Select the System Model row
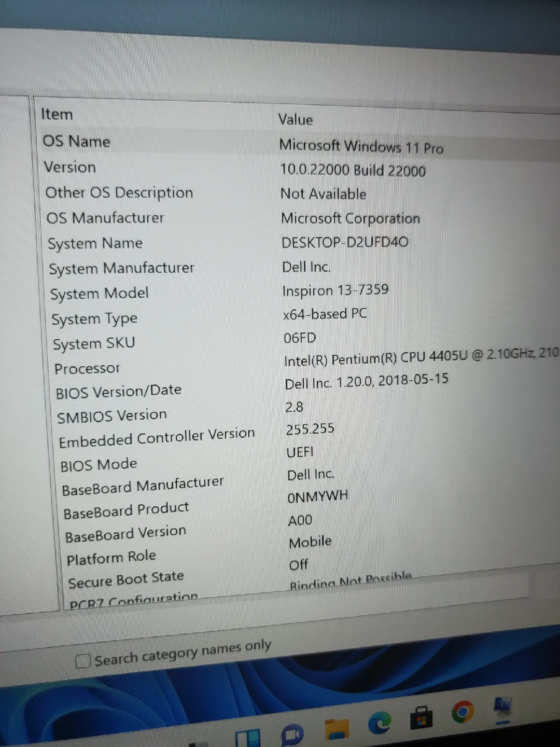This screenshot has width=560, height=747. 156,293
